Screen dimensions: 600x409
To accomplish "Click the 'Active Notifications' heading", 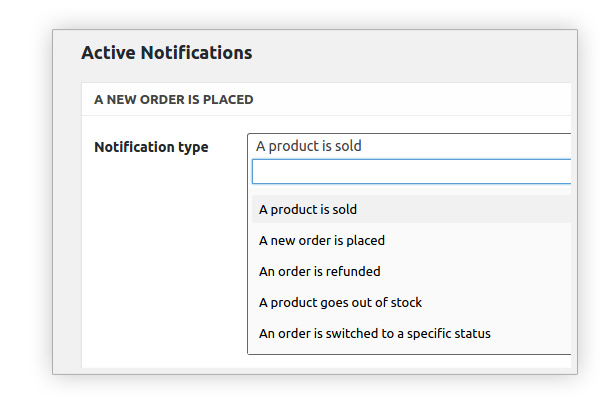I will [x=166, y=52].
